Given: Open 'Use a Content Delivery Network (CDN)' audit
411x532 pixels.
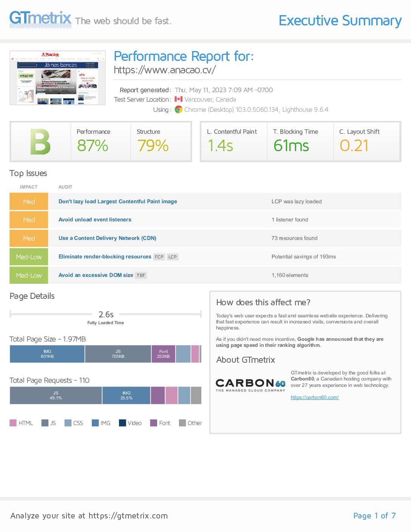Looking at the screenshot, I should (x=107, y=238).
